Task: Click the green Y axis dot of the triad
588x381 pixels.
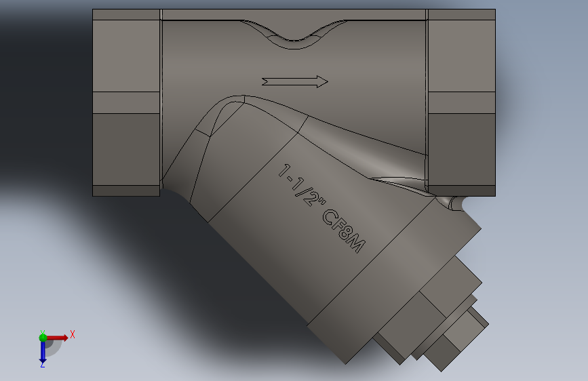Action: click(x=43, y=338)
